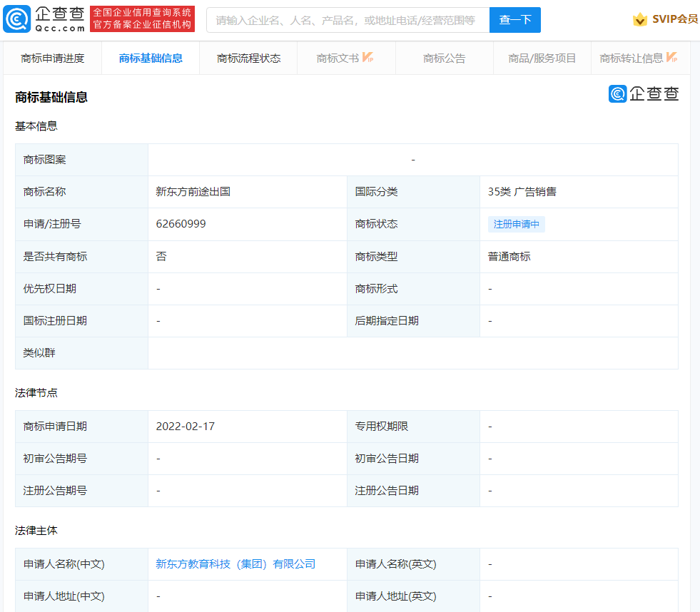The width and height of the screenshot is (700, 612).
Task: Open 新东方教育科技（集团）有限公司 company link
Action: click(235, 563)
